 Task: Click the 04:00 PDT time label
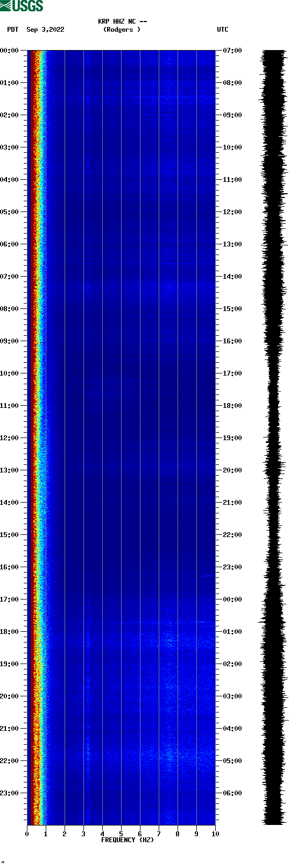[x=10, y=180]
